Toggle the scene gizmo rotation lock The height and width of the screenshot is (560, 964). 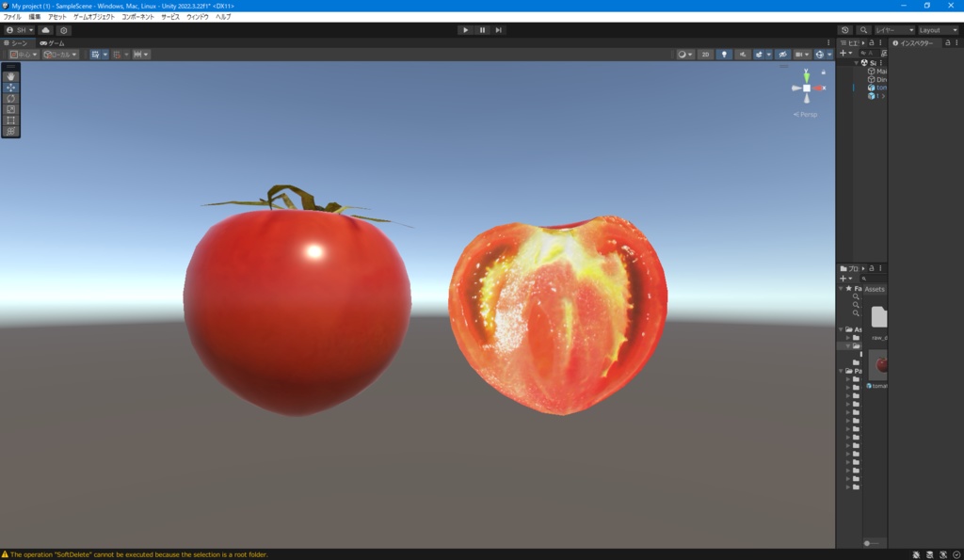point(823,72)
